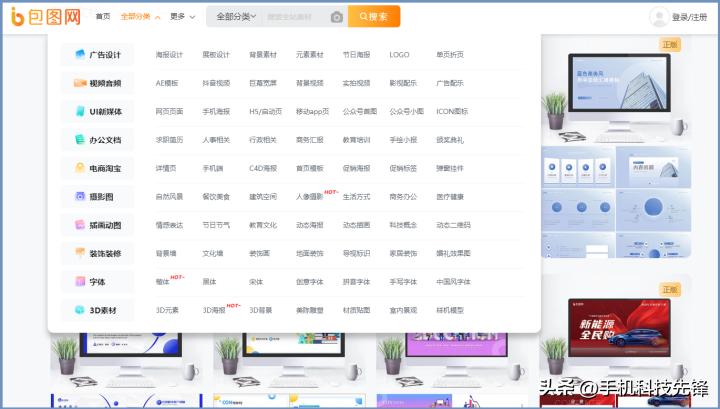The height and width of the screenshot is (409, 720).
Task: Select the 中国风字体 link
Action: 453,281
